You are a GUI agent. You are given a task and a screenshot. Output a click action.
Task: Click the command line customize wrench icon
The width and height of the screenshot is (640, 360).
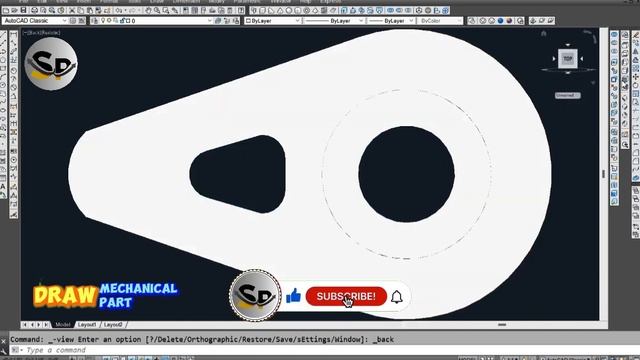[x=3, y=351]
